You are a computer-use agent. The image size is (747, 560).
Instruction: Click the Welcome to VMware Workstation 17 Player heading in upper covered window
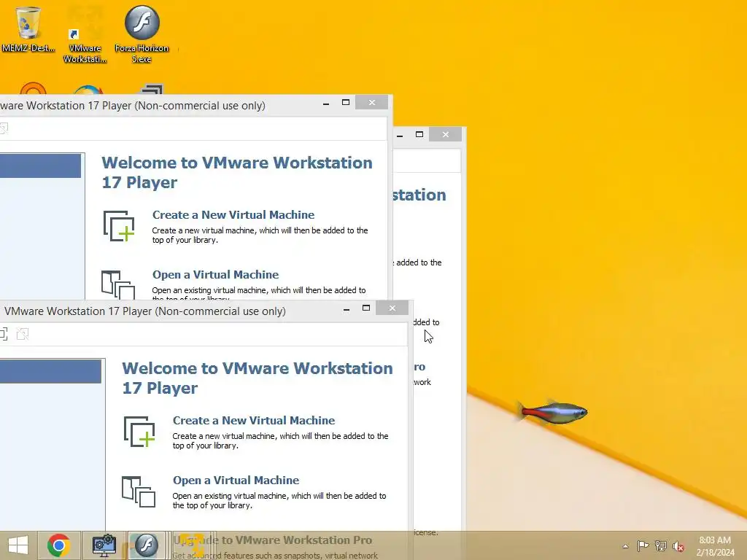tap(237, 172)
